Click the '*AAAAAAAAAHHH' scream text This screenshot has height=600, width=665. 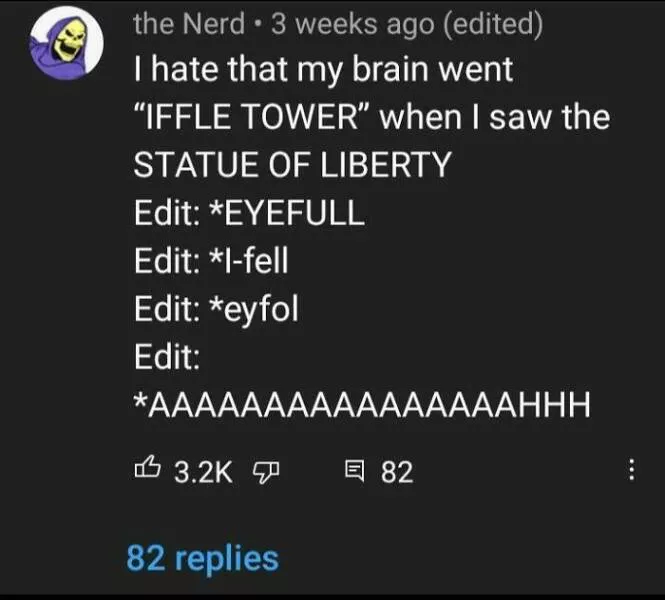coord(362,404)
